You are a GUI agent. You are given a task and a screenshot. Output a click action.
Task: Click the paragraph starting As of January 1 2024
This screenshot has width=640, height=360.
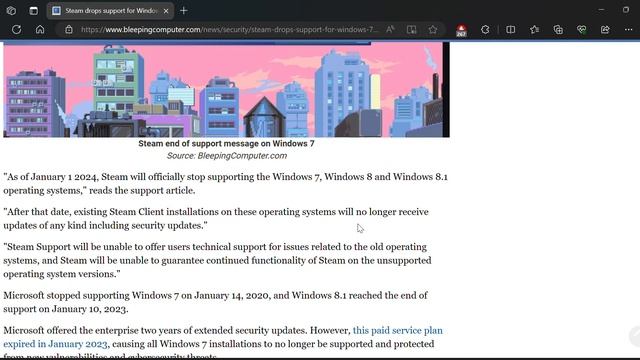[x=225, y=184]
